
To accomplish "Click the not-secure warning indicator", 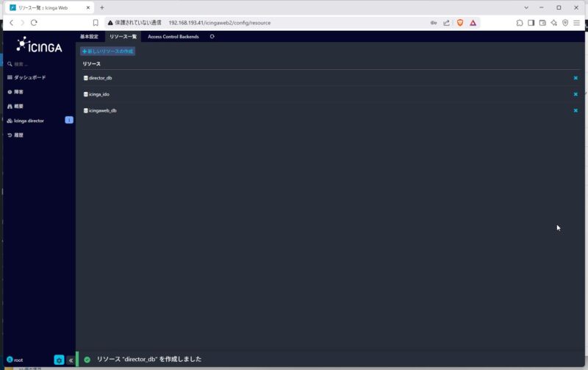I will (x=135, y=23).
